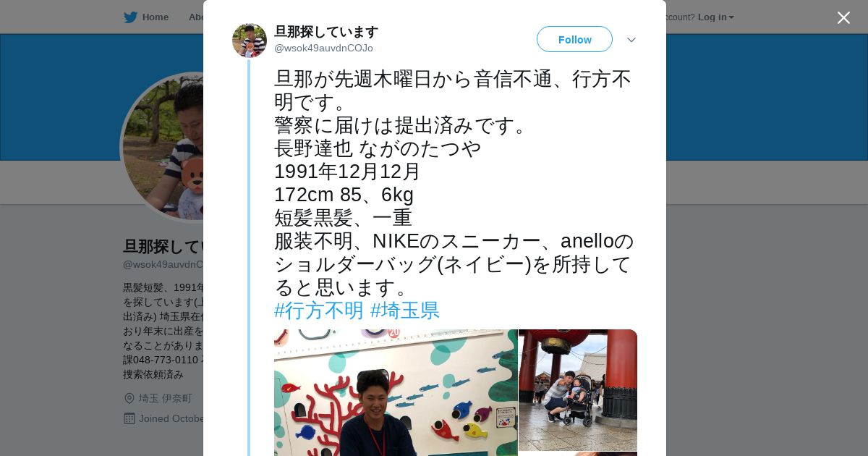868x456 pixels.
Task: Open the tweet author's avatar
Action: [250, 40]
